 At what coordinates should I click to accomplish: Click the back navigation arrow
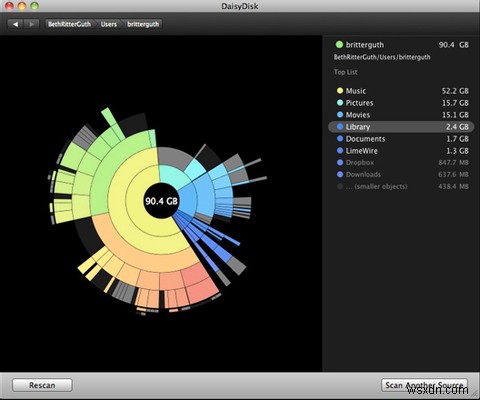click(15, 24)
